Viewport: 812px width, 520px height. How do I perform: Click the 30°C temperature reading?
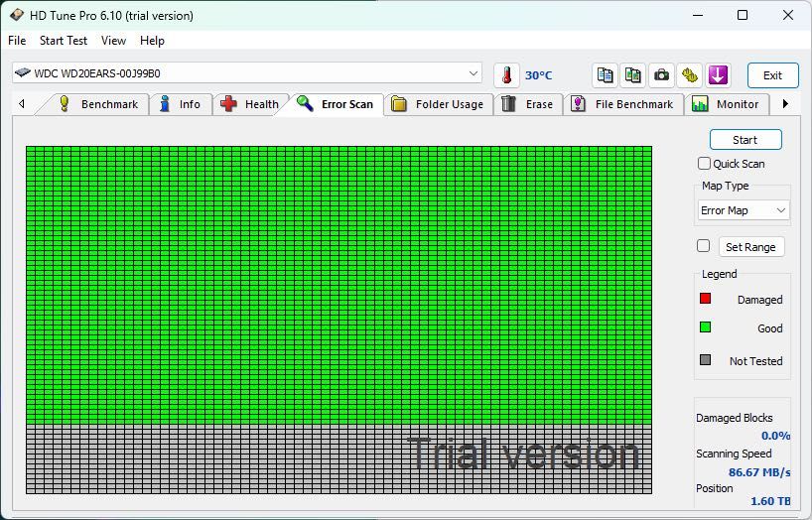coord(539,75)
